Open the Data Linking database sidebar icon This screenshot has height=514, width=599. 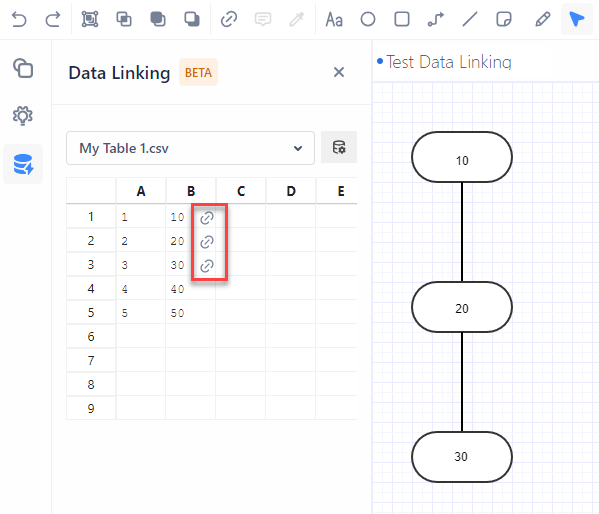23,164
